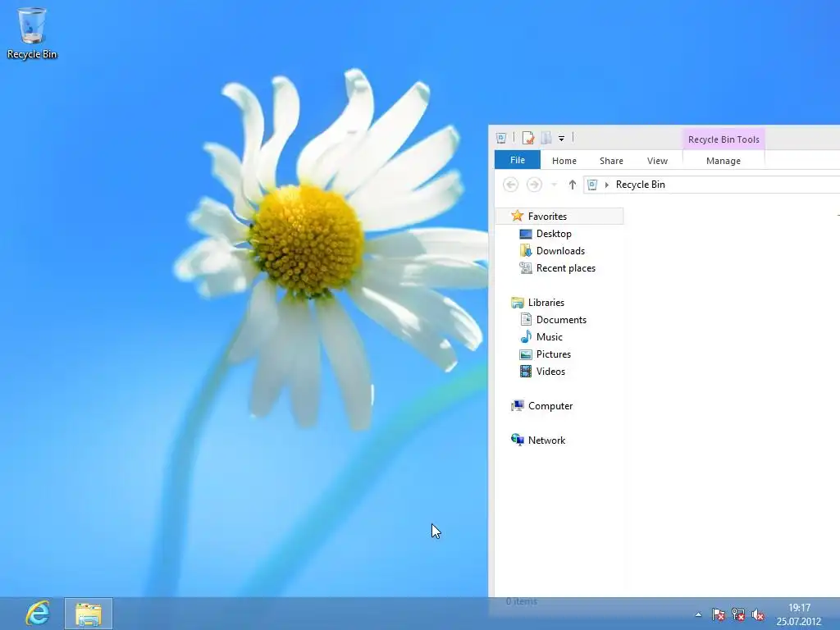Click the Desktop icon in the navigation pane
The image size is (840, 630).
pos(526,234)
